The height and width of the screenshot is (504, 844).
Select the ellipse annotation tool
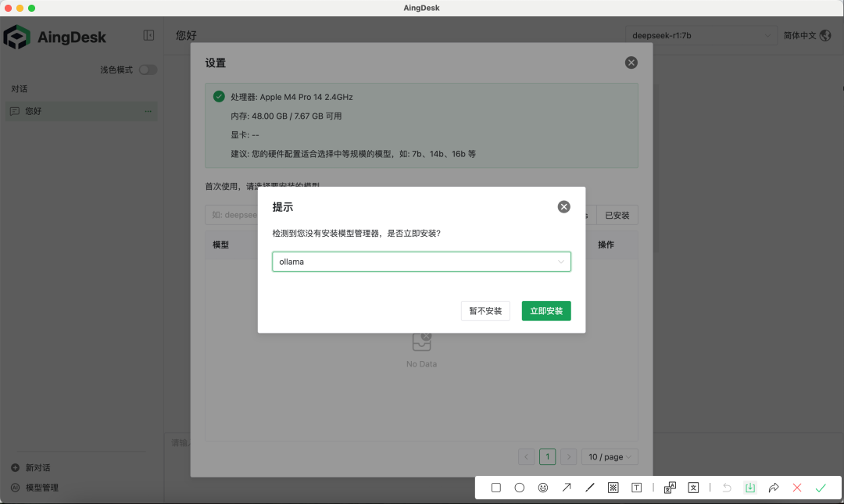520,488
